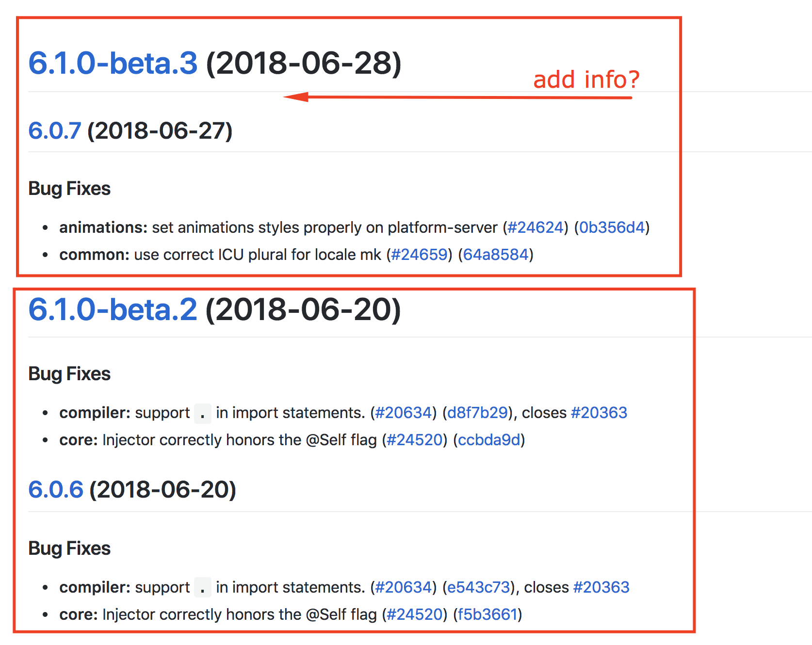Open PR #24520 for the Injector fix
This screenshot has width=812, height=645.
tap(415, 440)
